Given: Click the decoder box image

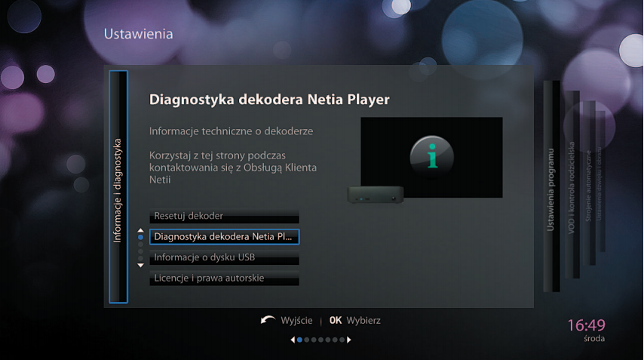Looking at the screenshot, I should (x=376, y=195).
